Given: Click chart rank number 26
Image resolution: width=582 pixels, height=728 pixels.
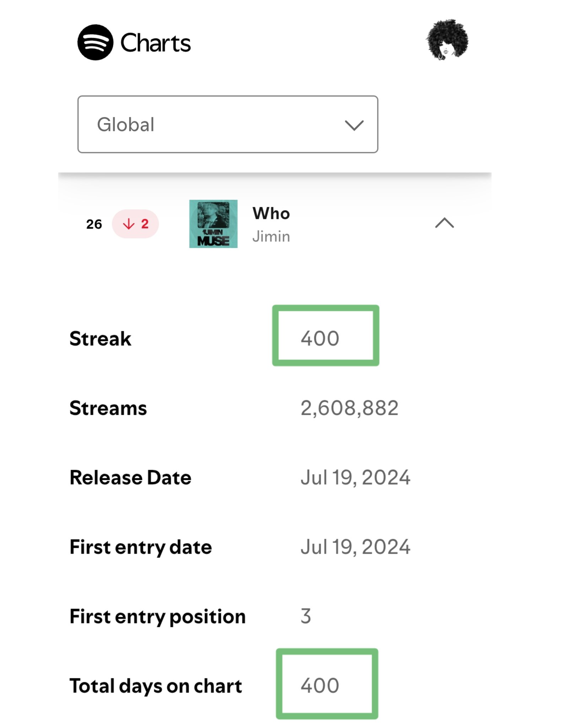Looking at the screenshot, I should click(x=94, y=224).
